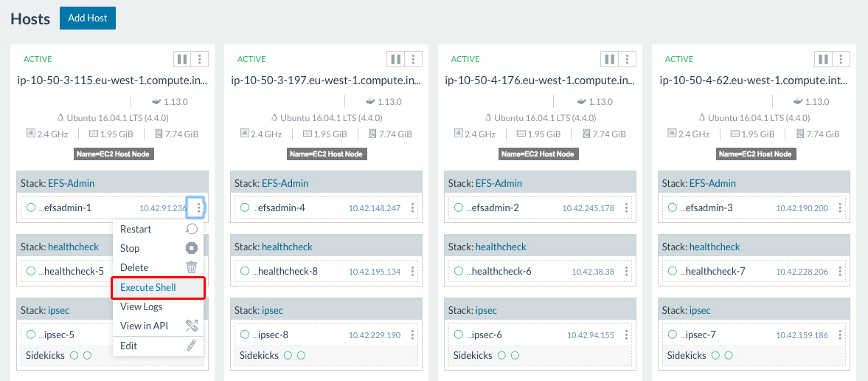Open actions menu for host ip-10-50-3-197
This screenshot has width=868, height=381.
pyautogui.click(x=414, y=59)
